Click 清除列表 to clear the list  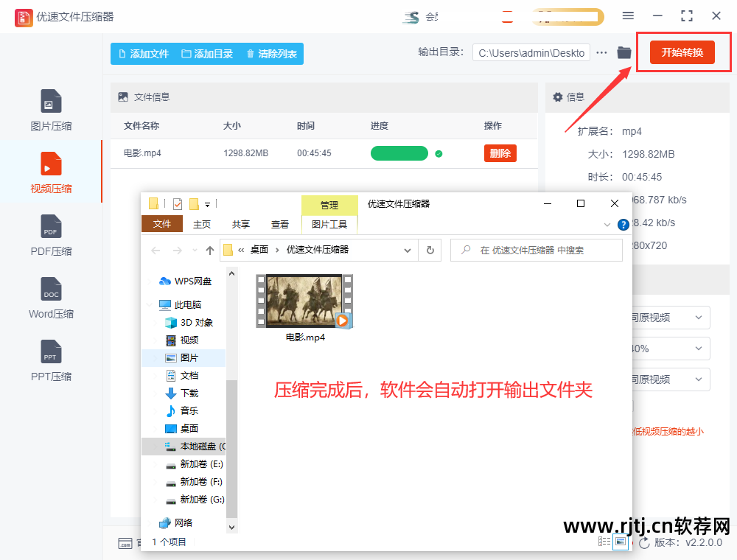click(x=272, y=54)
